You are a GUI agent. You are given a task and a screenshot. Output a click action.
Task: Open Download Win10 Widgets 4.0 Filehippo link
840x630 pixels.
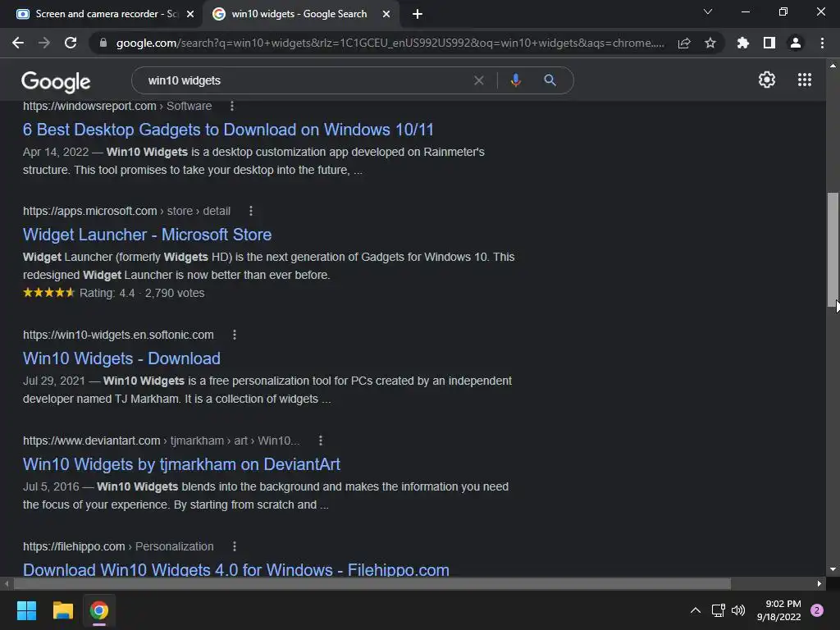click(x=236, y=569)
